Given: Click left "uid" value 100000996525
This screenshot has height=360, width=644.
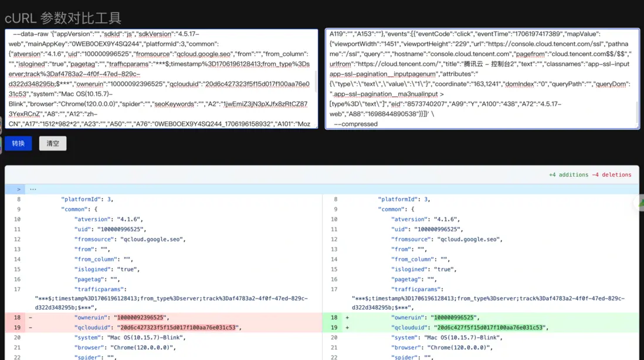Looking at the screenshot, I should [121, 229].
